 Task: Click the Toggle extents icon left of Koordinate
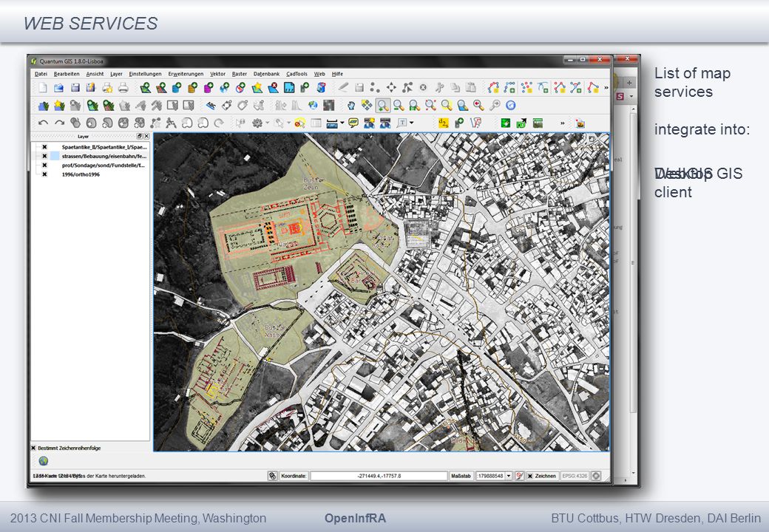pyautogui.click(x=273, y=476)
